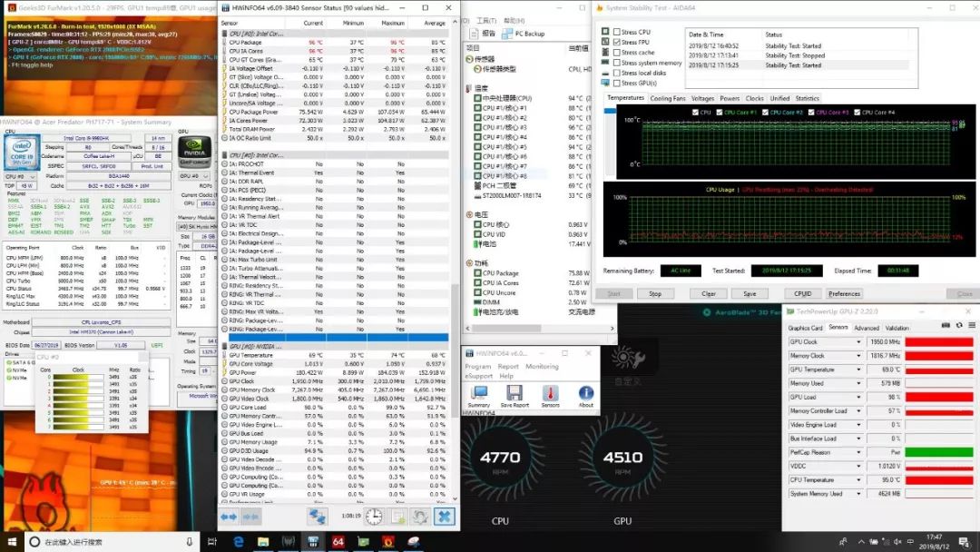Click the network sync icon in sensor window
Viewport: 980px width, 552px height.
coord(317,517)
